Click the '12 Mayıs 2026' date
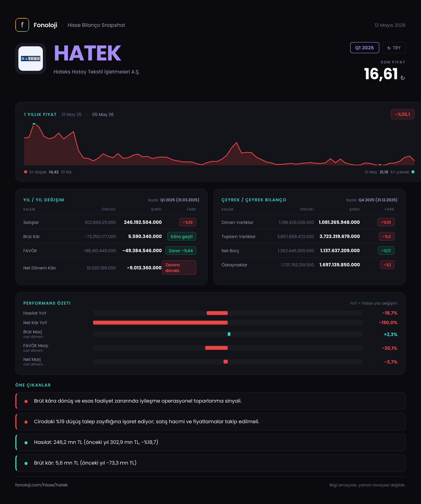Image resolution: width=421 pixels, height=504 pixels. tap(390, 25)
